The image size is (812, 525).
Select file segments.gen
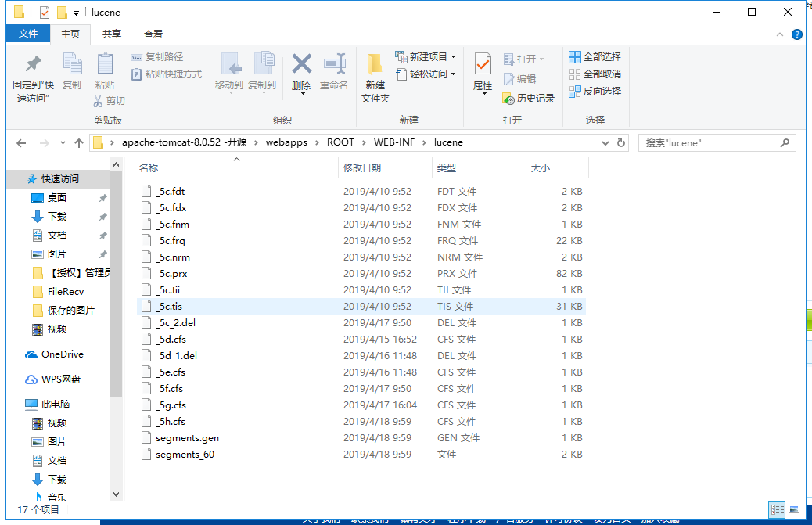point(361,438)
